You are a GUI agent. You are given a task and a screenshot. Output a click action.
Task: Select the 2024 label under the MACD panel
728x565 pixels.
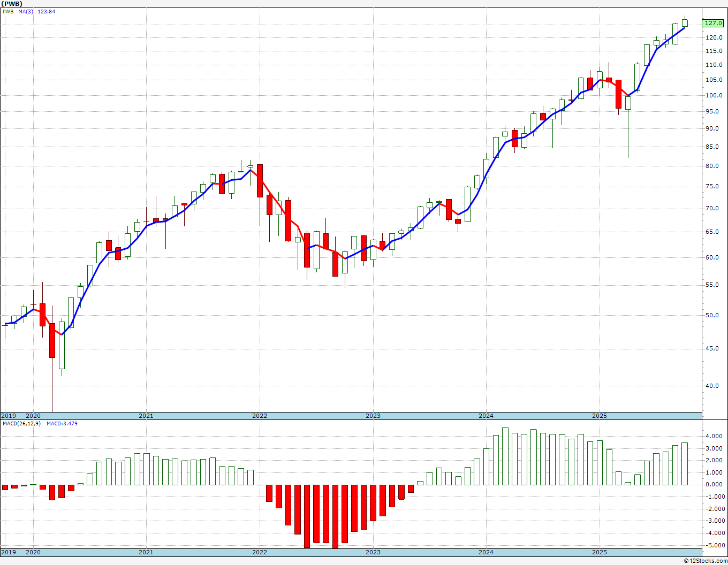point(486,552)
